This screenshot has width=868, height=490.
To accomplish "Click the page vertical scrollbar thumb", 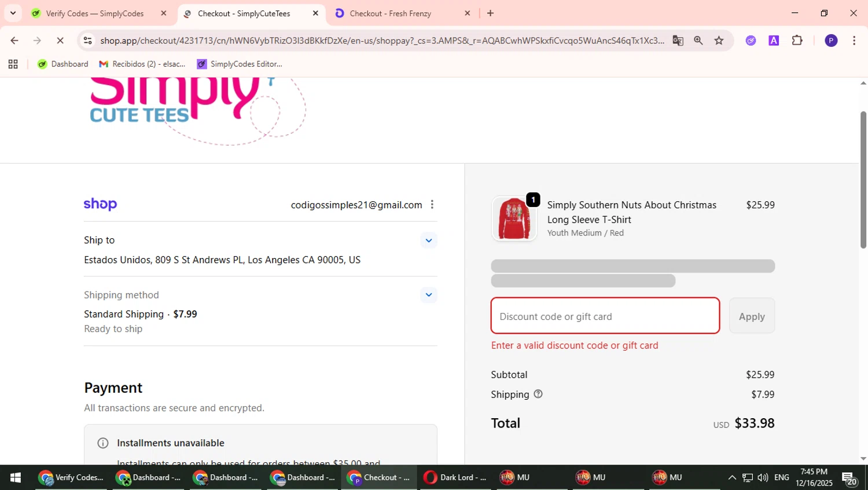I will pos(863,179).
